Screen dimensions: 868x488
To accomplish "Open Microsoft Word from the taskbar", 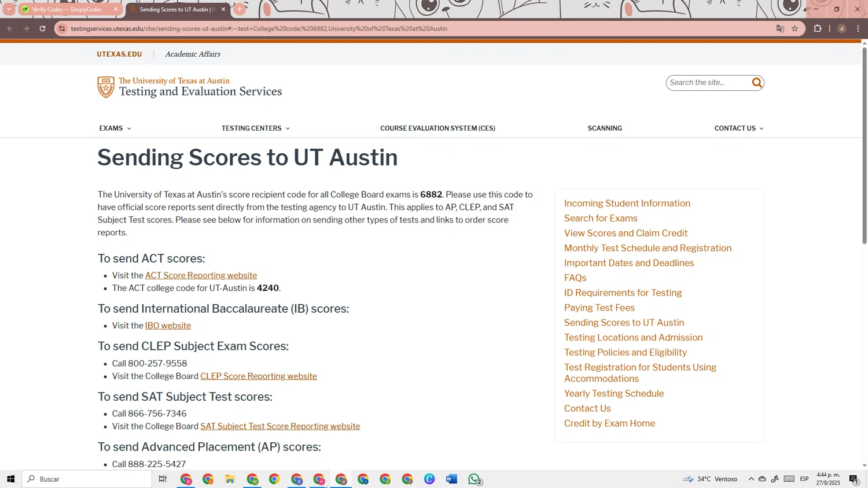I will pyautogui.click(x=451, y=479).
